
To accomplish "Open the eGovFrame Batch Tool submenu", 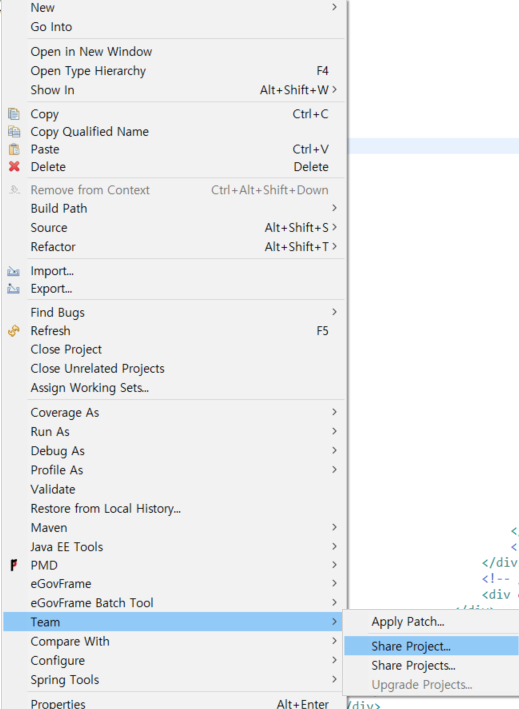I will (174, 603).
